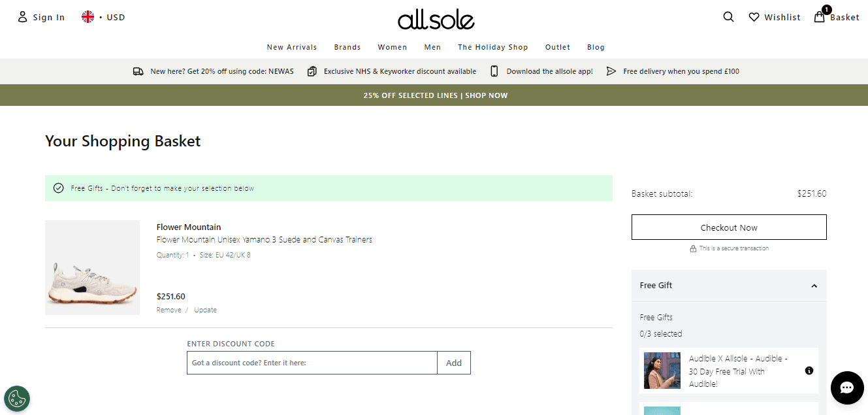Open the Women menu
Viewport: 868px width, 415px height.
[x=393, y=47]
